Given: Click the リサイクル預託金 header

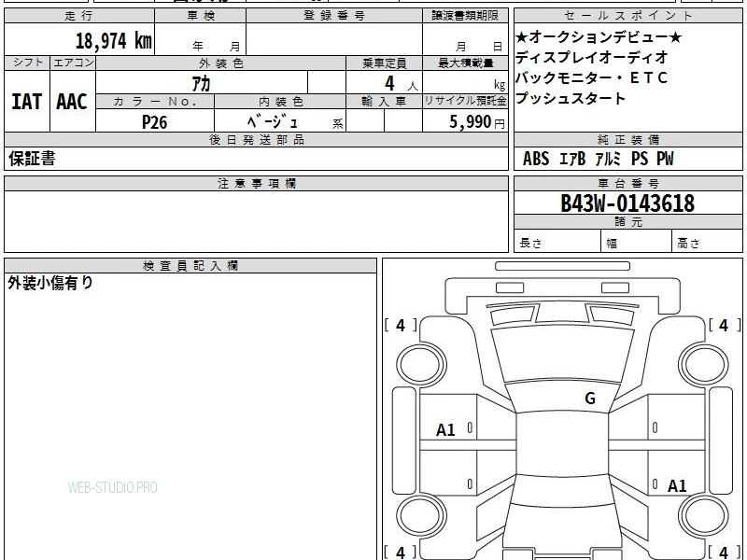Looking at the screenshot, I should pos(465,101).
